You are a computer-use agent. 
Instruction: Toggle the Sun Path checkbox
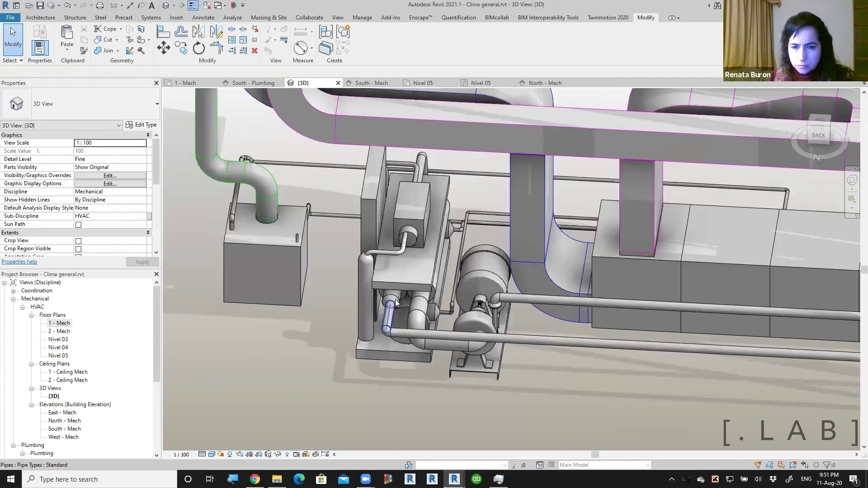[x=78, y=225]
